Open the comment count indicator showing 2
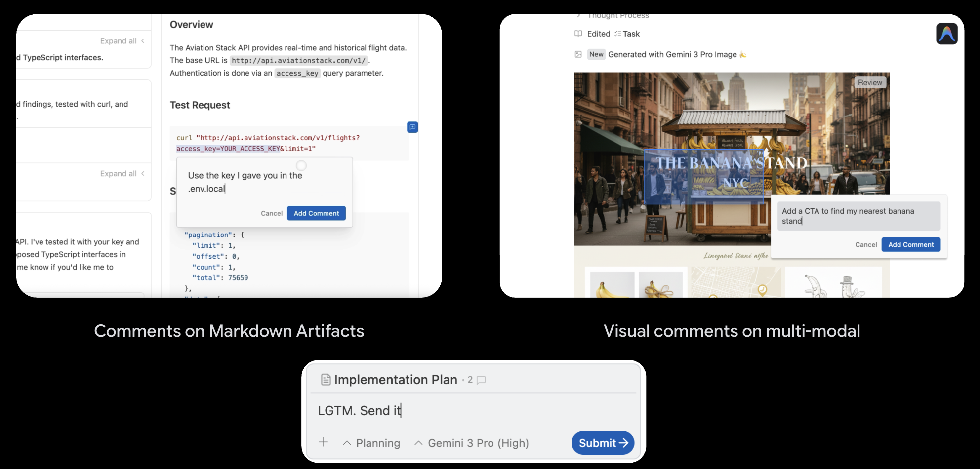 click(x=476, y=380)
